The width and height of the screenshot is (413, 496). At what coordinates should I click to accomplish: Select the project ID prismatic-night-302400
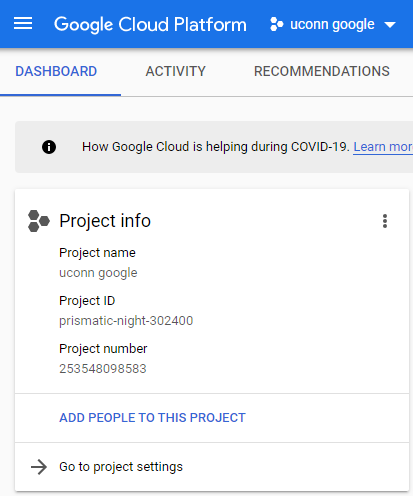[x=126, y=321]
